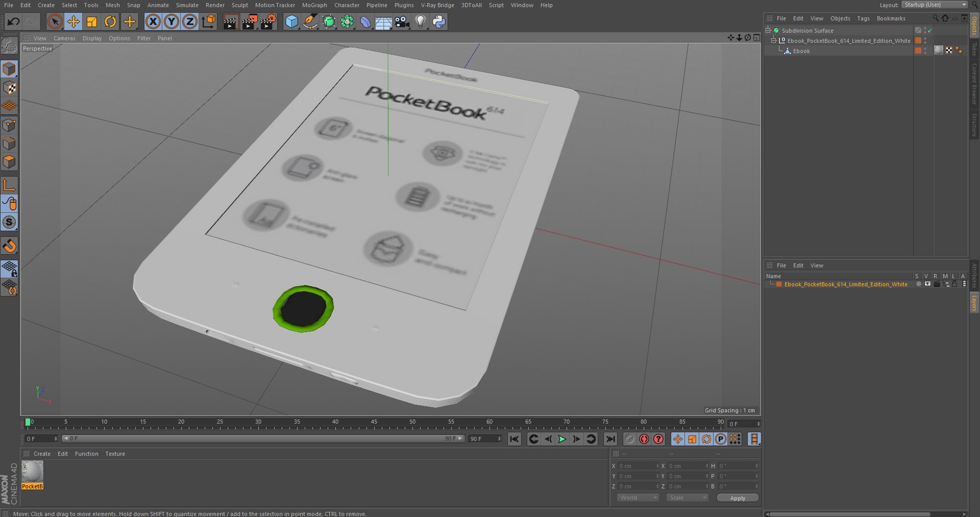
Task: Toggle X axis lock
Action: (x=153, y=21)
